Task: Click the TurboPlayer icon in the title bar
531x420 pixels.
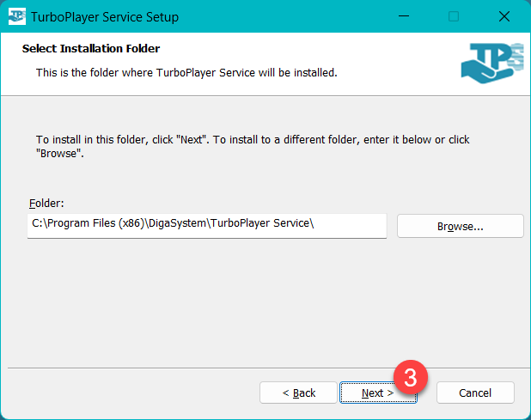Action: pos(16,17)
